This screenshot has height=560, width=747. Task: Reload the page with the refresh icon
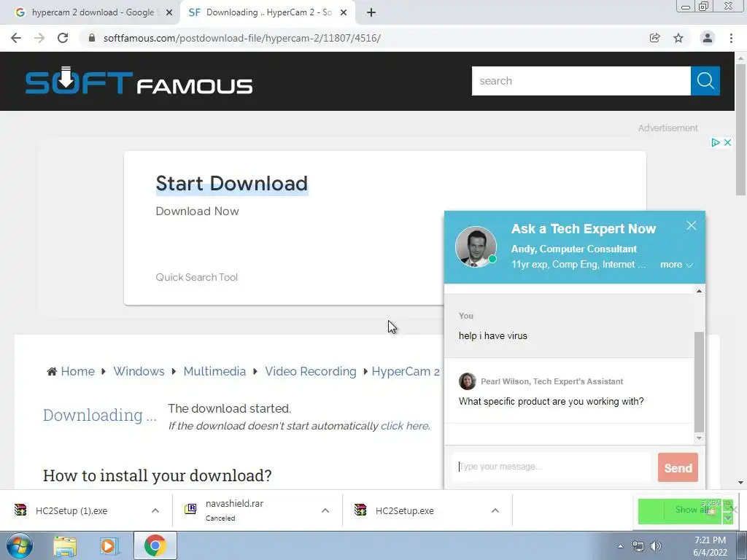point(63,38)
